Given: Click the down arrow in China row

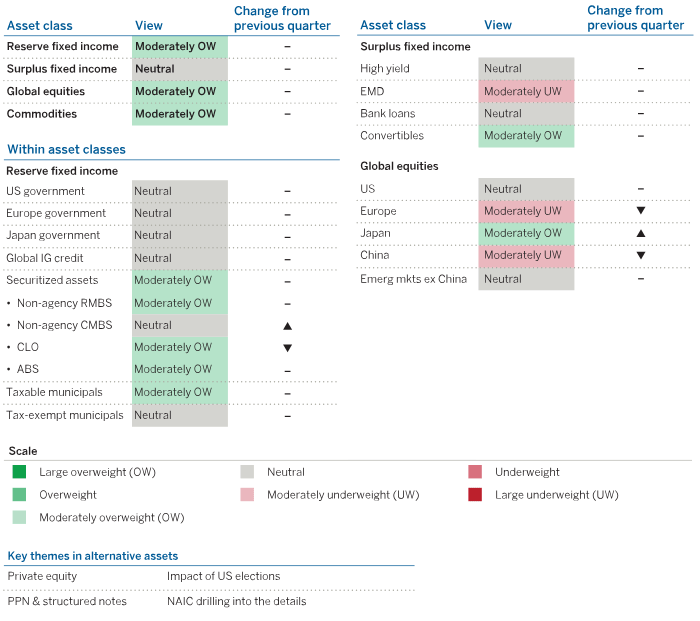Looking at the screenshot, I should [x=640, y=255].
